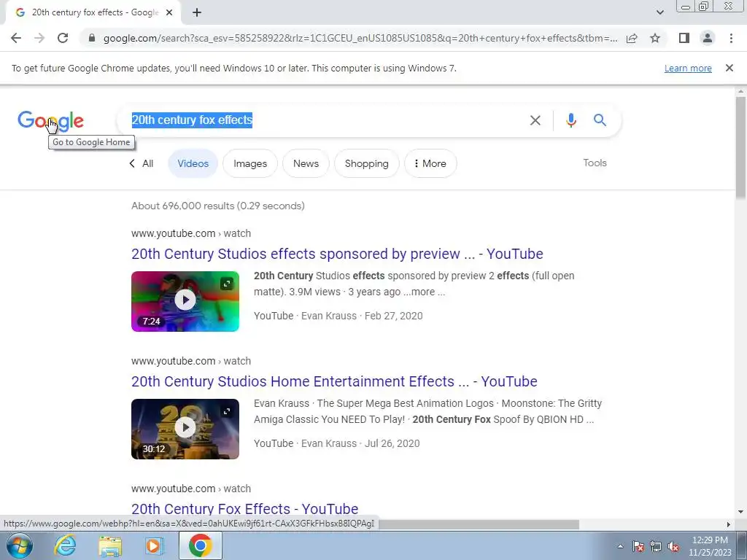Clear the search box with X icon
This screenshot has height=560, width=747.
point(535,120)
